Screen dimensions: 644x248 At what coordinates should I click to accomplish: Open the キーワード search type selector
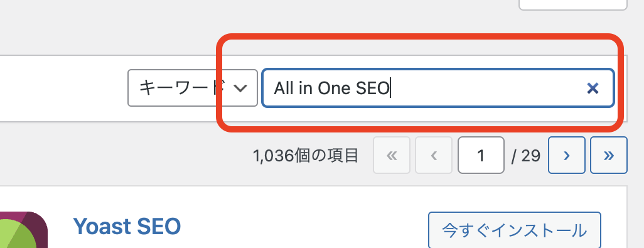[193, 88]
